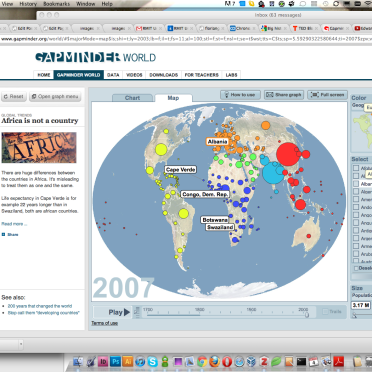The image size is (372, 372).
Task: Click the Africa banner image
Action: (39, 147)
